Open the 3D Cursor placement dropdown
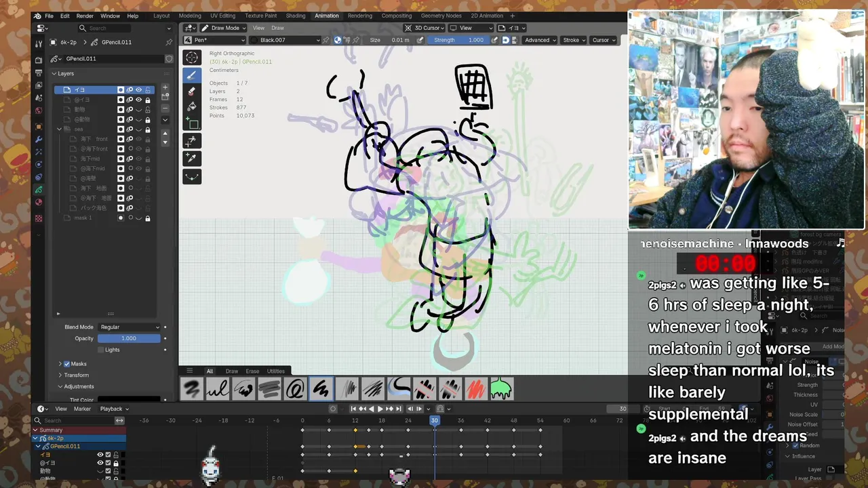 click(425, 28)
